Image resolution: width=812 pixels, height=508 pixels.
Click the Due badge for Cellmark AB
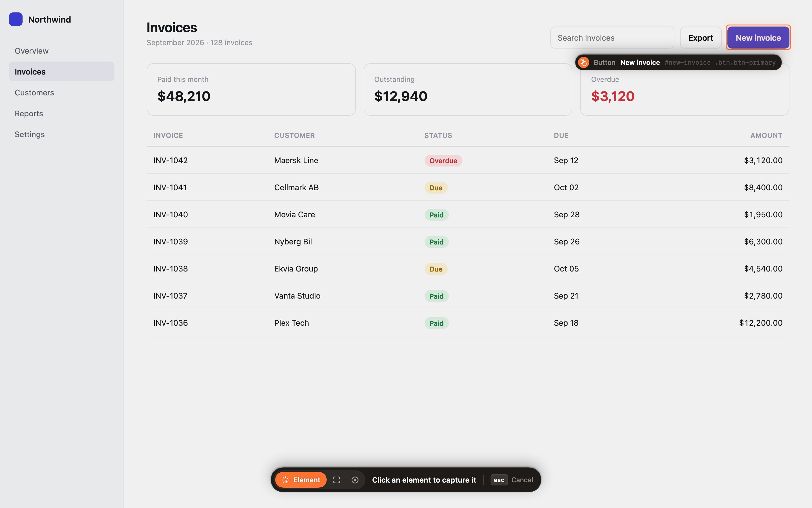tap(436, 188)
